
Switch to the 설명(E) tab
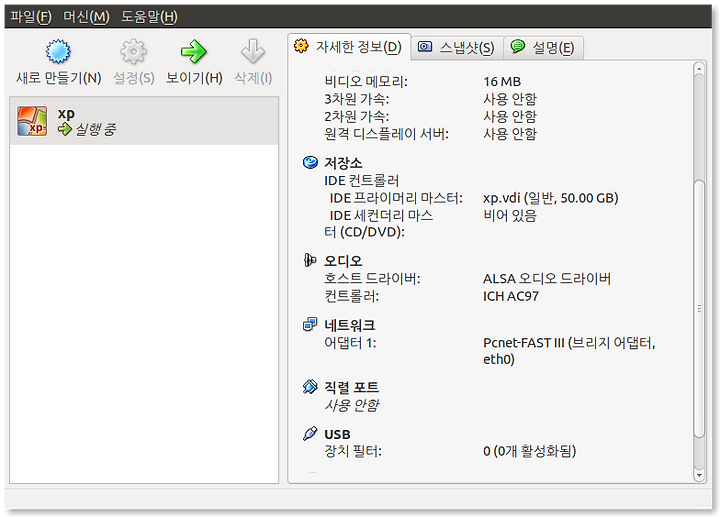(x=544, y=48)
